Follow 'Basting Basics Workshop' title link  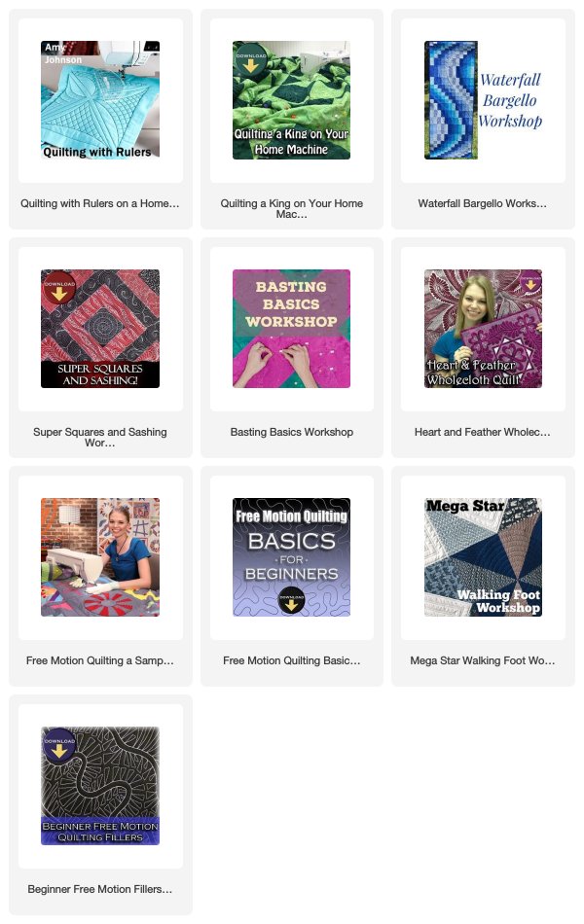point(291,432)
